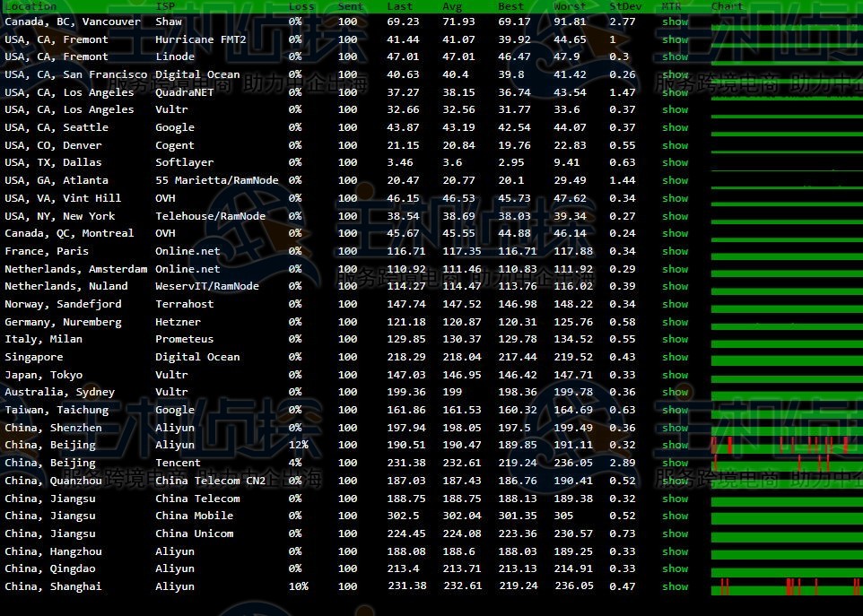Click show link for France, Paris Online.net
The width and height of the screenshot is (863, 616).
pos(675,251)
